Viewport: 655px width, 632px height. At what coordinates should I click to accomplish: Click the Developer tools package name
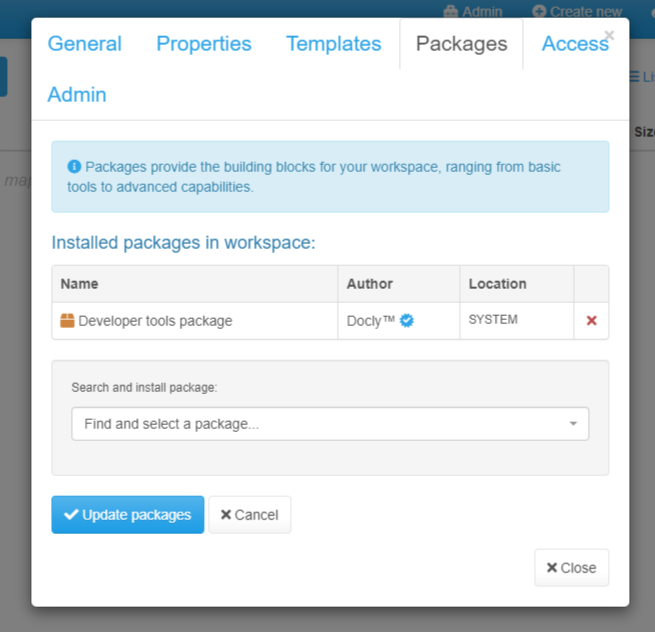155,321
